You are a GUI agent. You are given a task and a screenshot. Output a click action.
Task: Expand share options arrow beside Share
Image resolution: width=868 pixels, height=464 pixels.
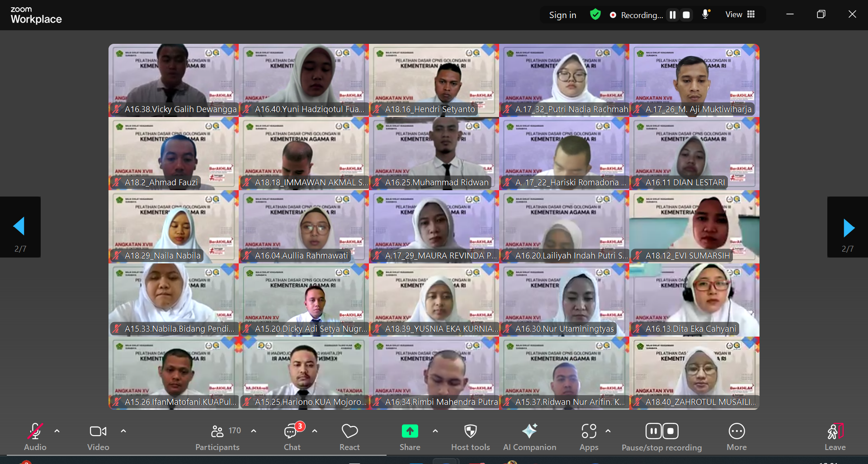coord(435,431)
